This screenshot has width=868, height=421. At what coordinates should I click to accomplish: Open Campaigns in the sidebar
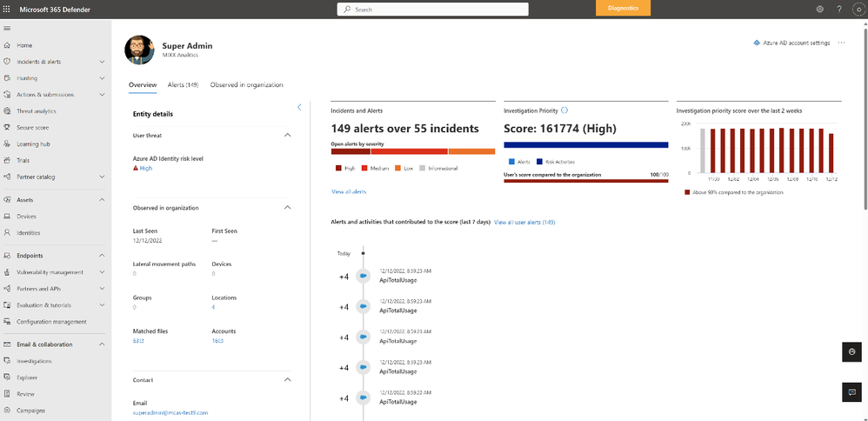[x=31, y=411]
